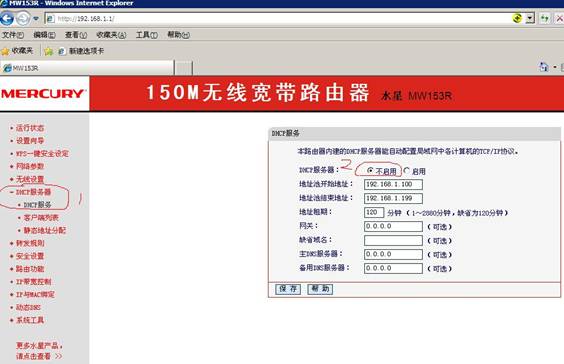The height and width of the screenshot is (364, 564).
Task: Expand 路由功能 in the sidebar
Action: 30,269
